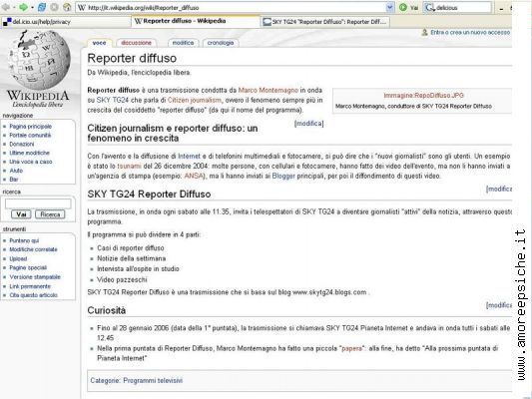532x399 pixels.
Task: Click the Immagine:RepoDiffuso.JPG link
Action: (423, 95)
